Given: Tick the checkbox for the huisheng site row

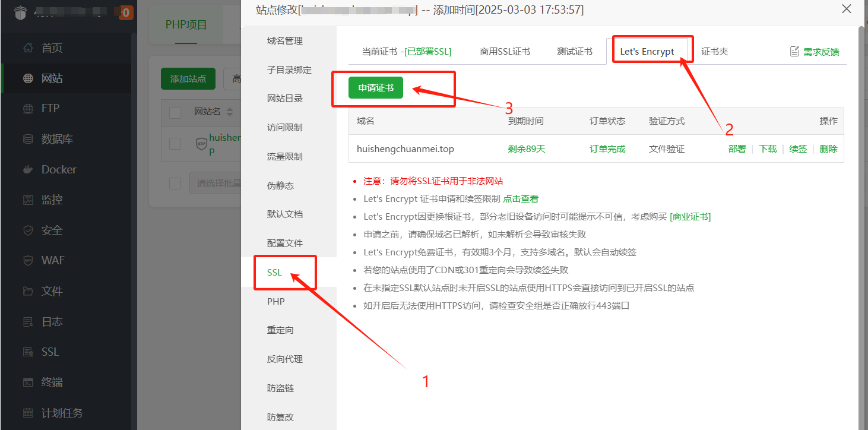Looking at the screenshot, I should point(174,144).
